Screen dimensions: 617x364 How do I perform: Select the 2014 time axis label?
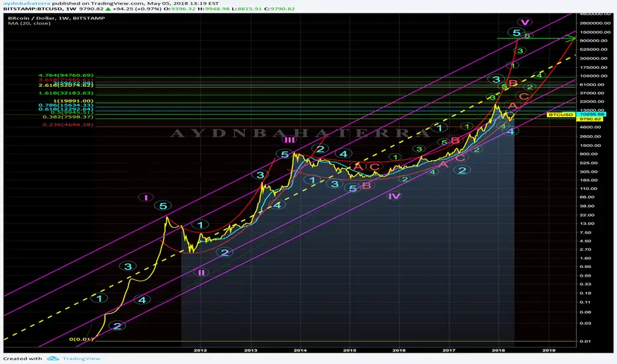point(301,350)
